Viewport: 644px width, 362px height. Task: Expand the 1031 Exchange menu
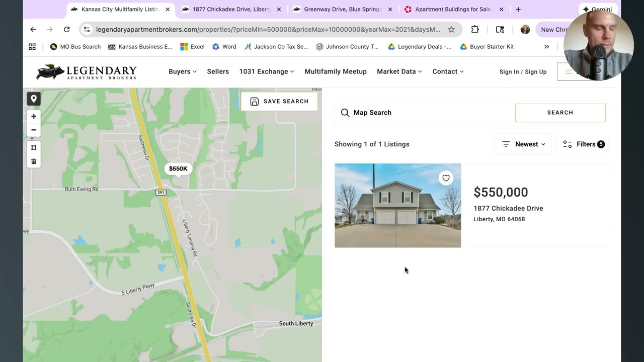point(267,71)
